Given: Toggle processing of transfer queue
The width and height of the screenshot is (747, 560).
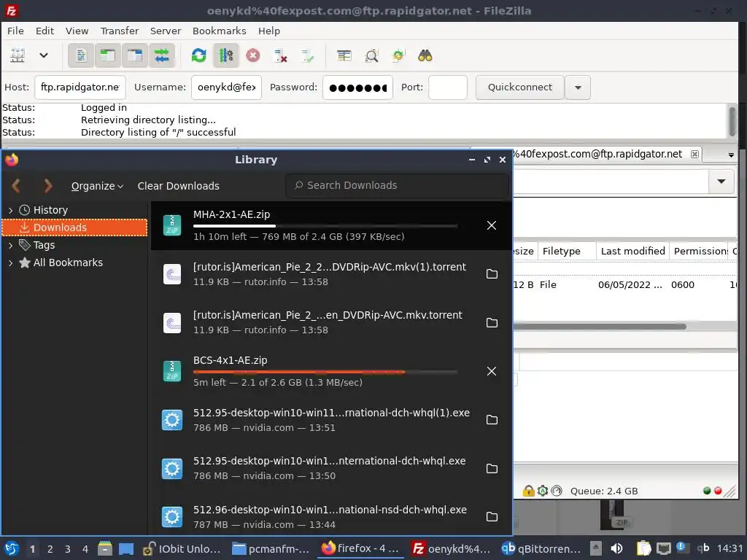Looking at the screenshot, I should click(x=226, y=55).
